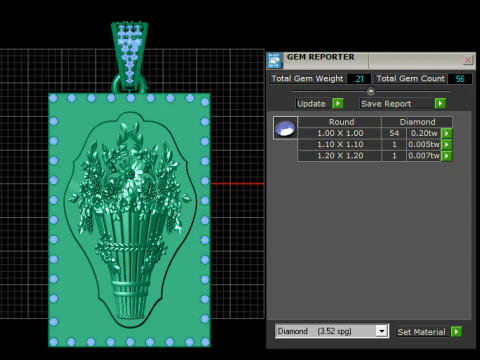Click the 0.20tw weight cell
This screenshot has width=480, height=360.
tap(424, 133)
